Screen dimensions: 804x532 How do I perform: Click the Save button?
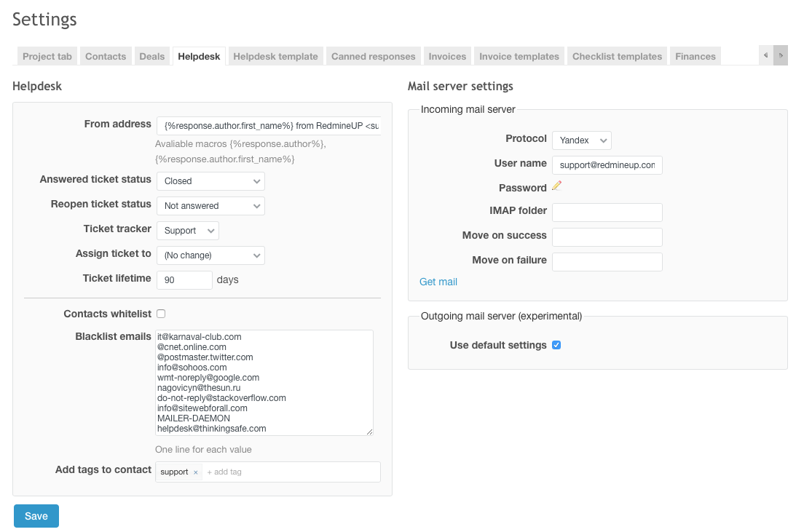pyautogui.click(x=36, y=515)
